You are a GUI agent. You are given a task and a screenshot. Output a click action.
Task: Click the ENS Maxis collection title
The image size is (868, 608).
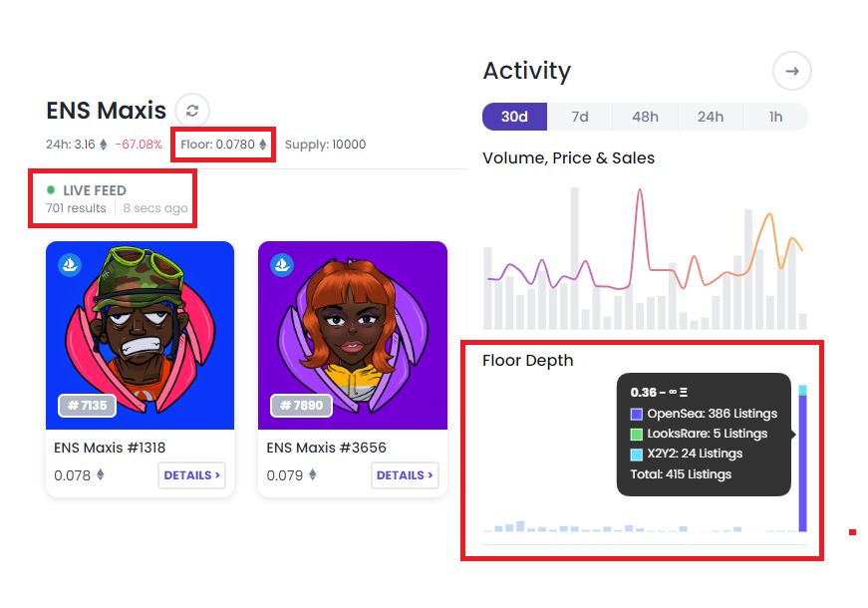click(x=107, y=111)
